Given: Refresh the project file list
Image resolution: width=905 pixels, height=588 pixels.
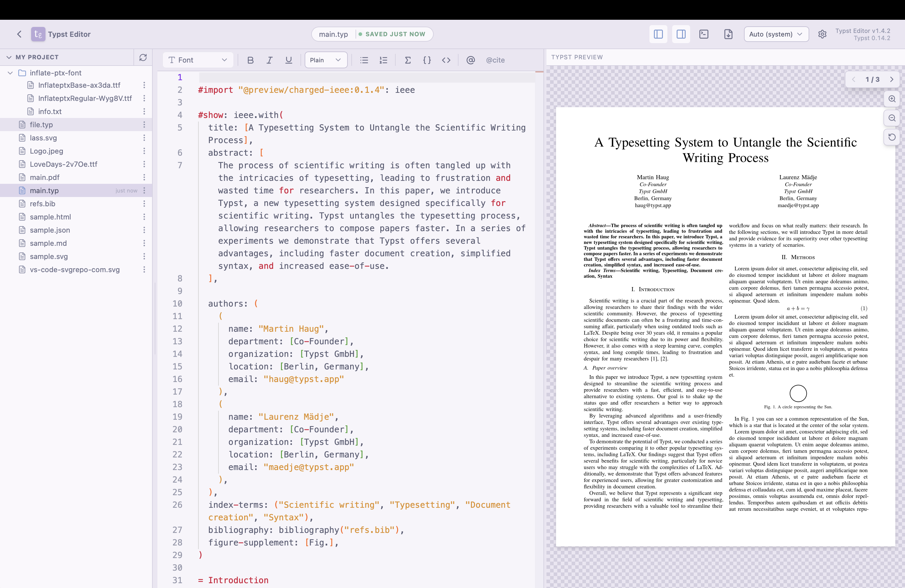Looking at the screenshot, I should point(143,57).
